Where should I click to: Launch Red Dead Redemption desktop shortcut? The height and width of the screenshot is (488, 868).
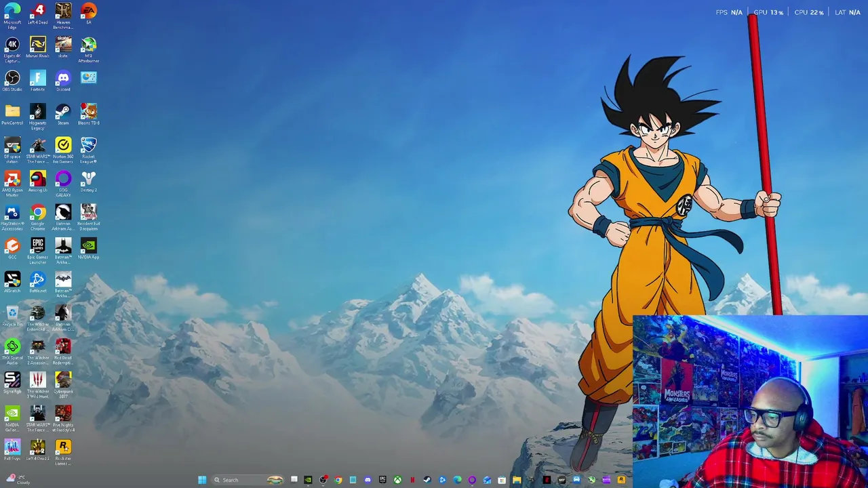[x=63, y=352]
